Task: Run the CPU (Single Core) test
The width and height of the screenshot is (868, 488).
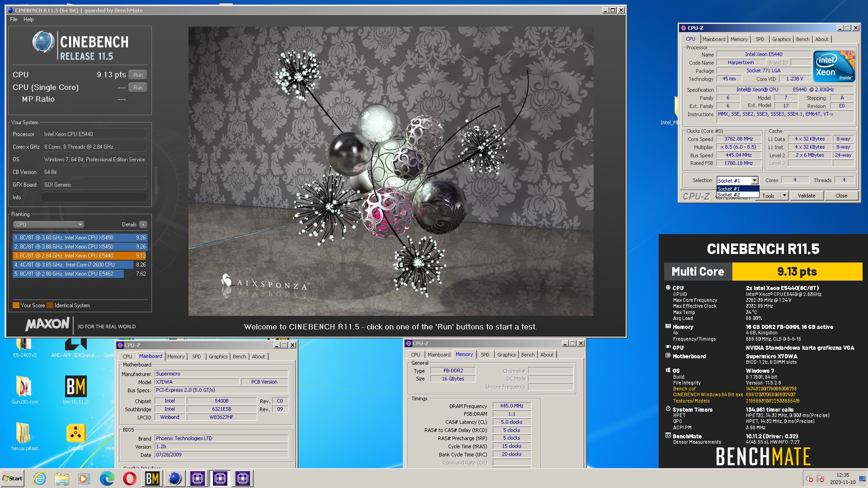Action: click(138, 88)
